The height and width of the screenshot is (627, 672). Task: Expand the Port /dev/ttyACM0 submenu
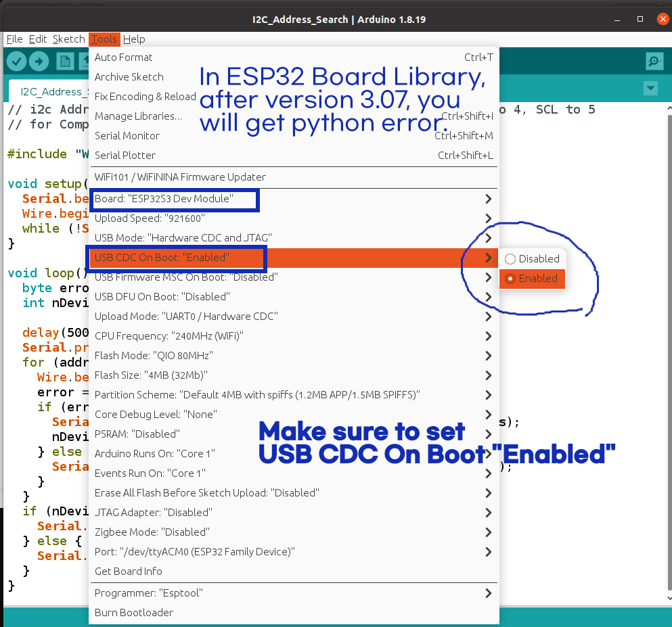(x=294, y=552)
